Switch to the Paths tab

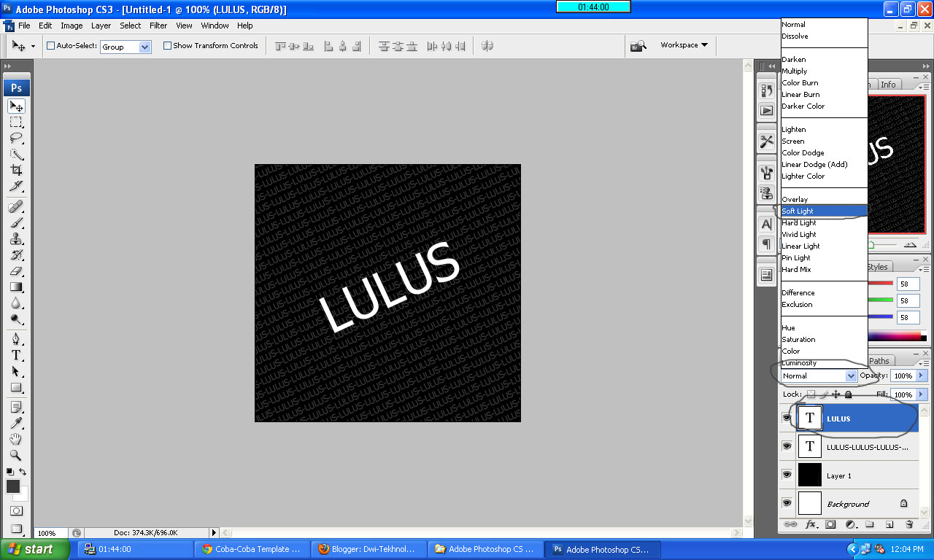coord(880,361)
